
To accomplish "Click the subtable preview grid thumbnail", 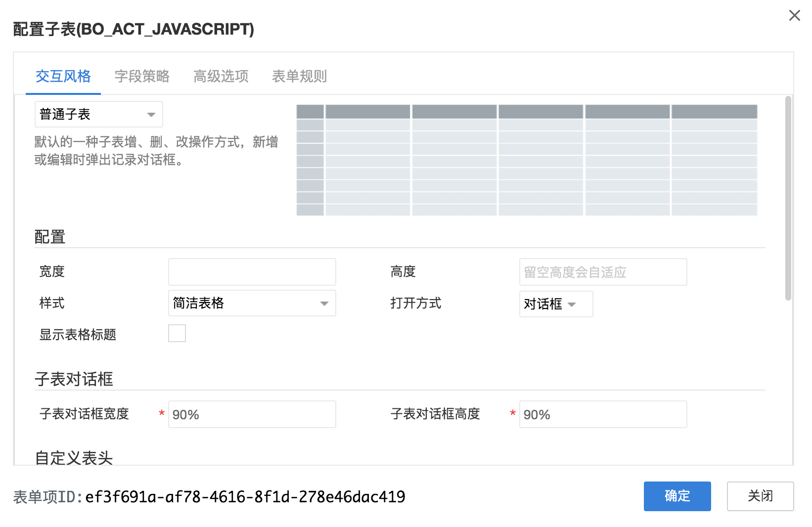I will 527,160.
